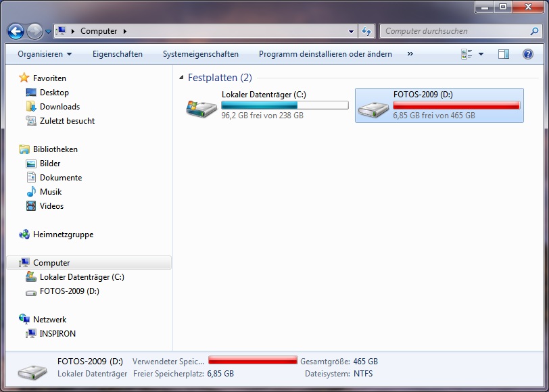Screen dimensions: 549x392
Task: Expand view options dropdown arrow
Action: [x=481, y=54]
